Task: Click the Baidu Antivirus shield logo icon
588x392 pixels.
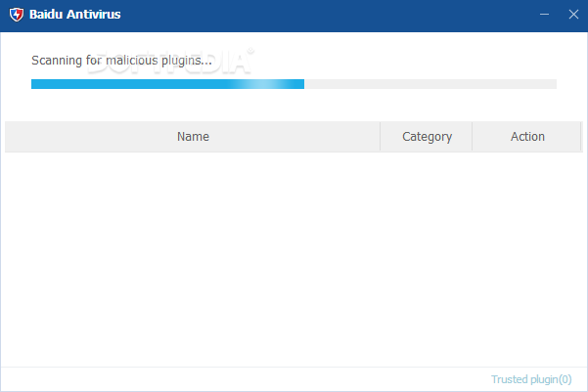Action: (x=16, y=15)
